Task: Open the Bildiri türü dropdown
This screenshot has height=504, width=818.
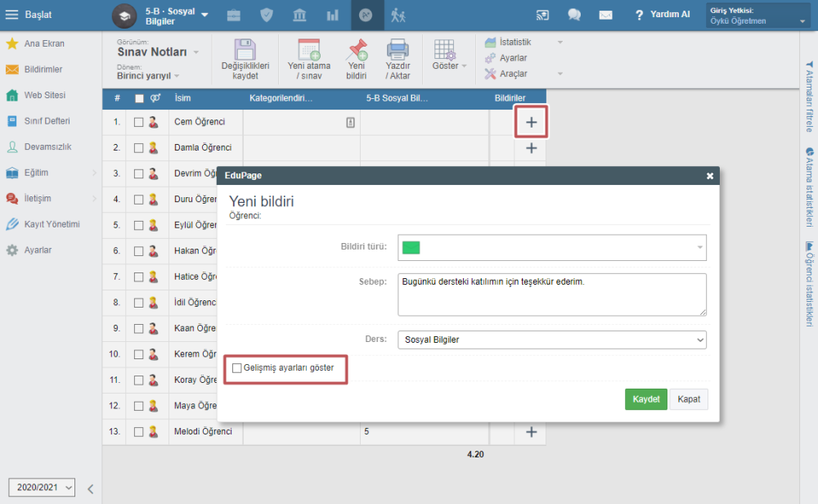Action: pyautogui.click(x=552, y=247)
